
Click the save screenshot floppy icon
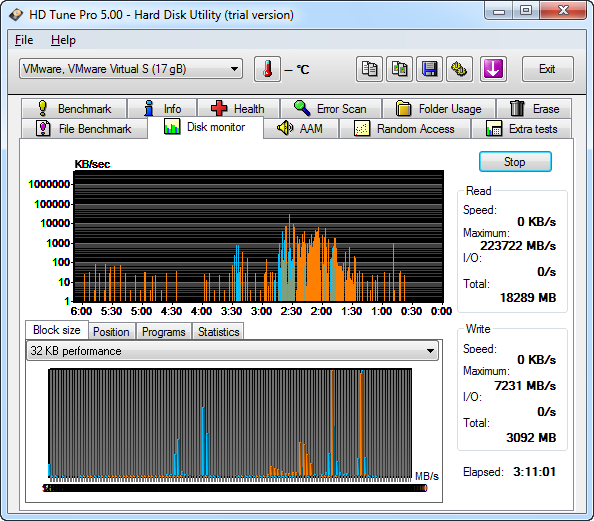[x=429, y=69]
